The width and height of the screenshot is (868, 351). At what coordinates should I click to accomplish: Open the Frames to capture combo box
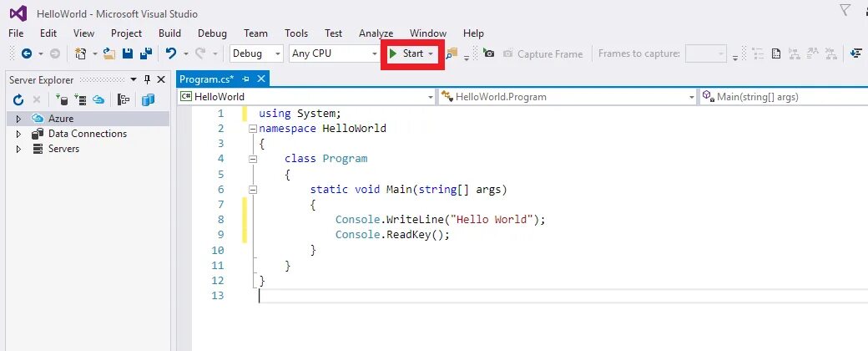tap(706, 53)
